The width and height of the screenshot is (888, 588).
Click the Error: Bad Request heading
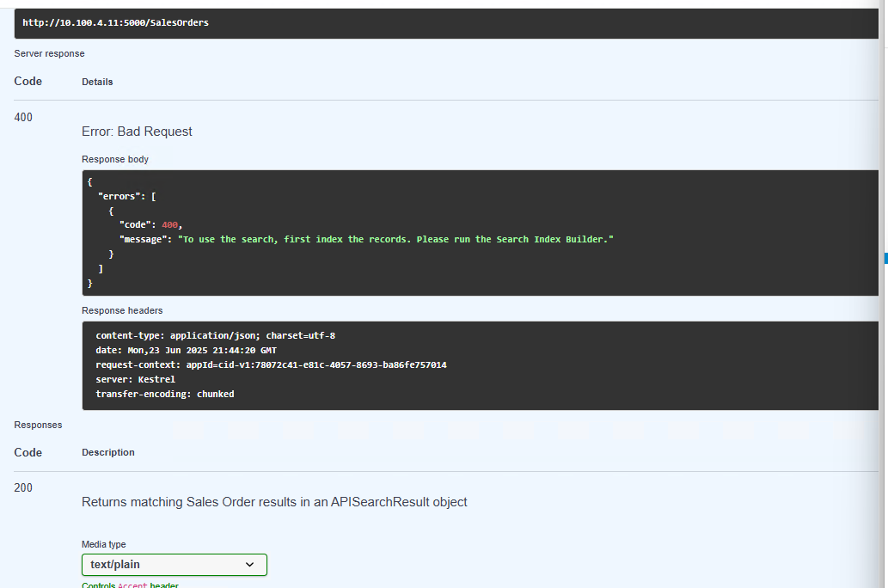pos(137,132)
